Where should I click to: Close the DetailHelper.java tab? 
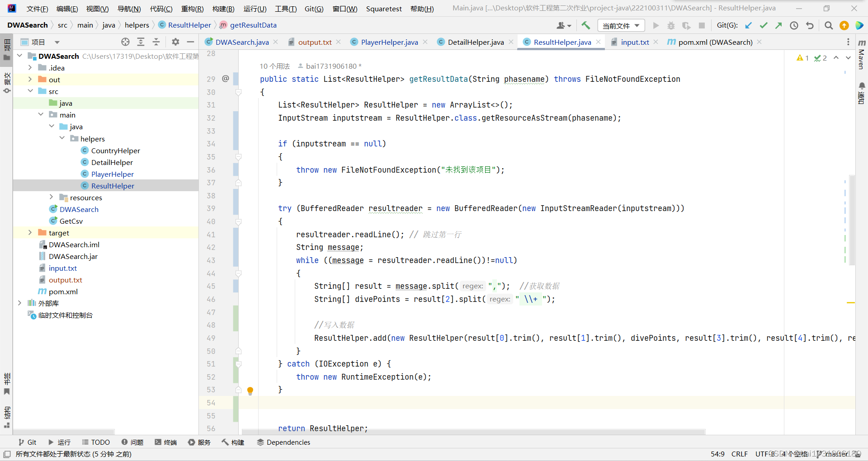[511, 42]
